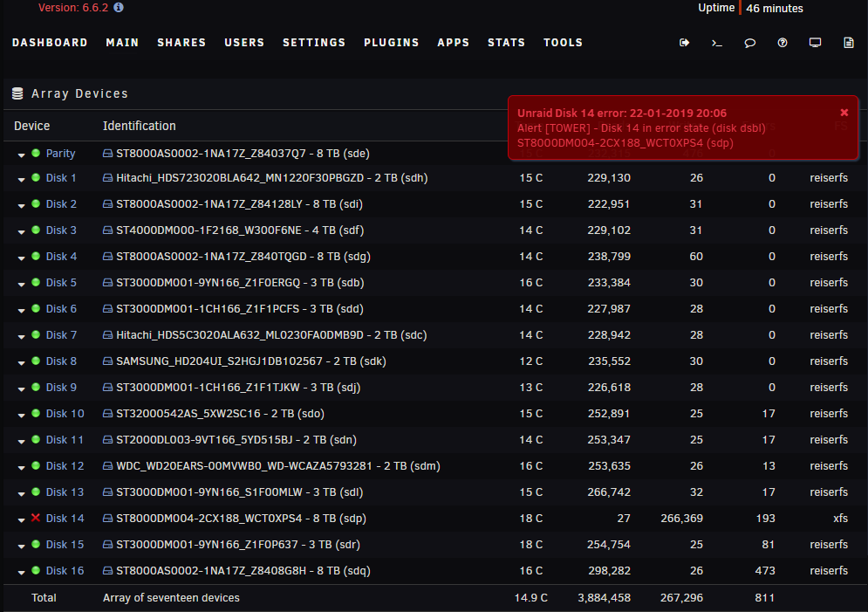Expand the Disk 12 row arrow

(21, 468)
